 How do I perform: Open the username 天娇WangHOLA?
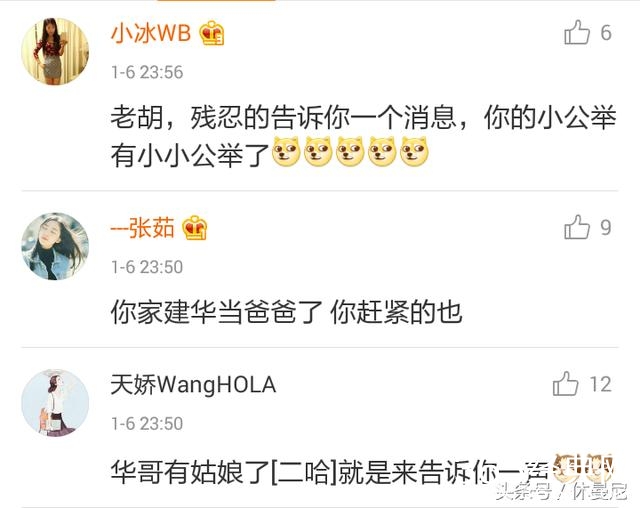(193, 385)
